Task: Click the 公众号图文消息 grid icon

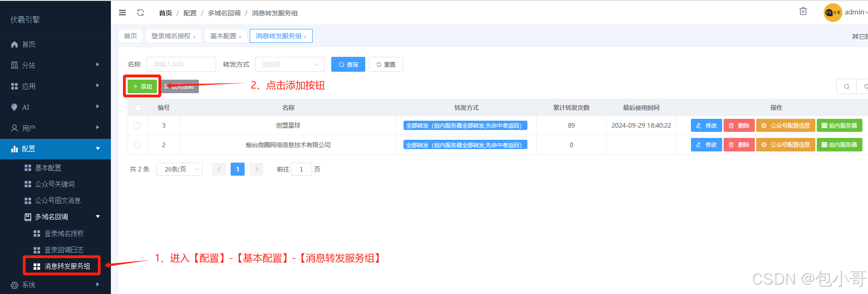Action: coord(28,200)
